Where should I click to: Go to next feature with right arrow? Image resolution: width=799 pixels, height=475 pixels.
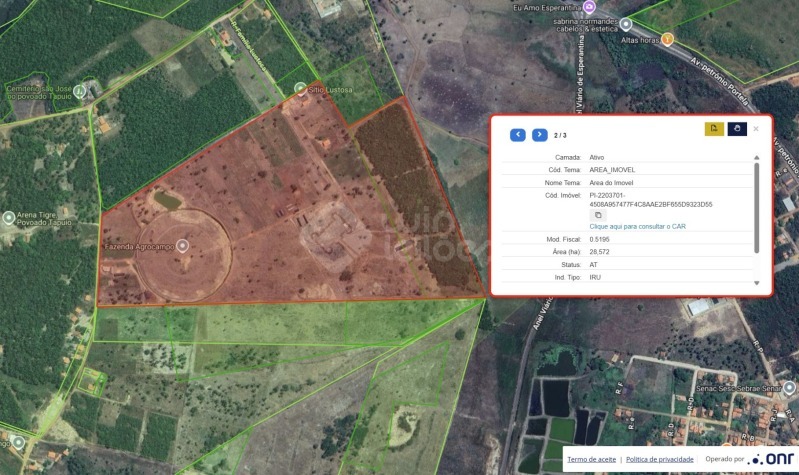[x=540, y=135]
